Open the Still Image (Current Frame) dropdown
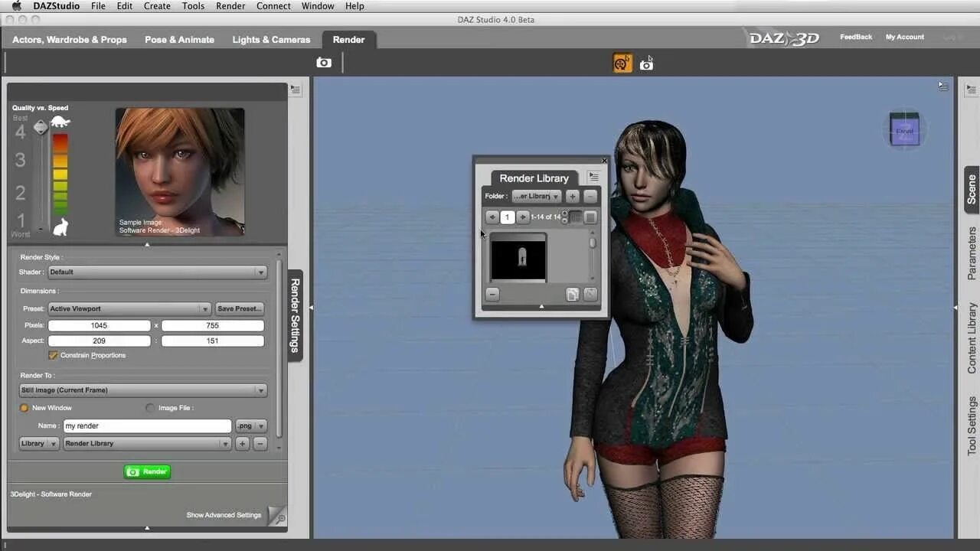The width and height of the screenshot is (980, 551). (143, 390)
